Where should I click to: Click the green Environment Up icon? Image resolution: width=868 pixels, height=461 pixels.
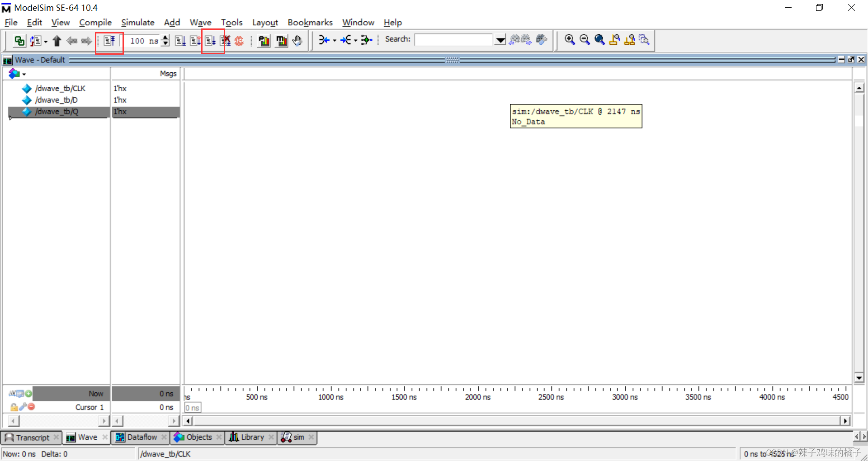(19, 41)
